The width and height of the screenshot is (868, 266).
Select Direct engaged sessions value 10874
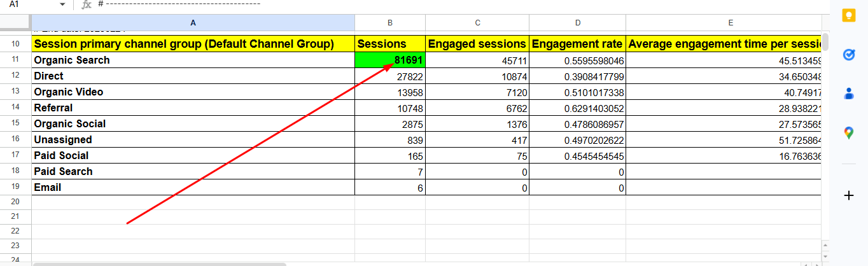[477, 76]
